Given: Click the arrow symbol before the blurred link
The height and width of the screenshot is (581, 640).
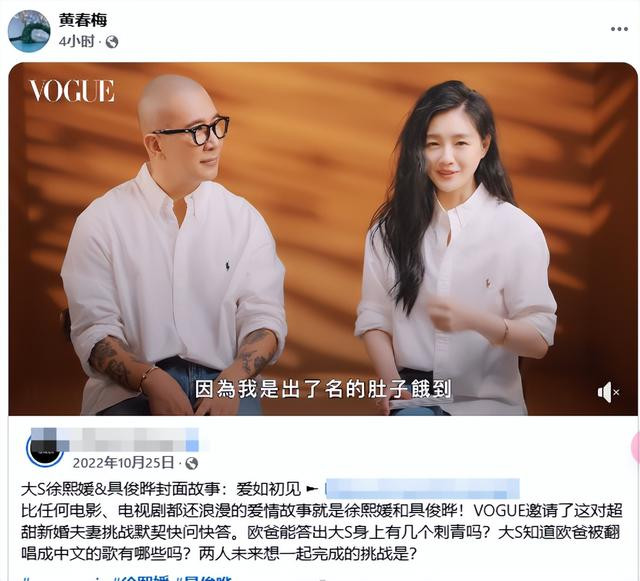Looking at the screenshot, I should 312,489.
